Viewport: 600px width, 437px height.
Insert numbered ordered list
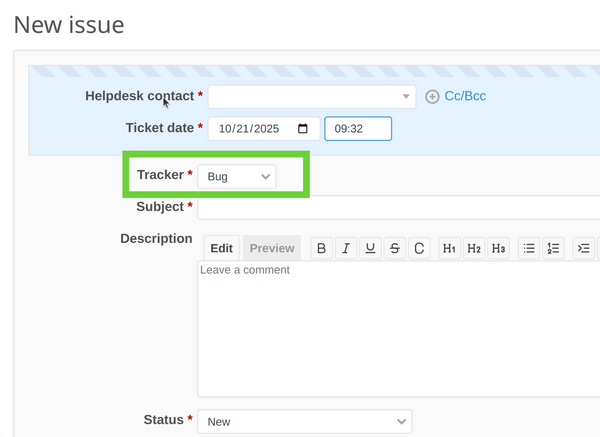[554, 248]
